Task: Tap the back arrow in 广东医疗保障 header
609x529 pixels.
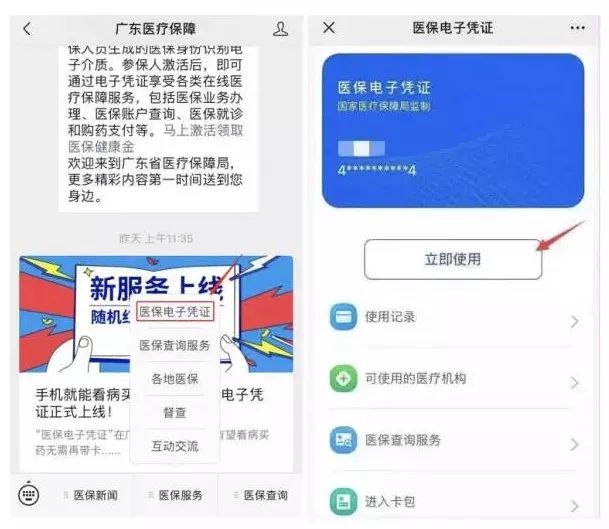Action: click(27, 29)
